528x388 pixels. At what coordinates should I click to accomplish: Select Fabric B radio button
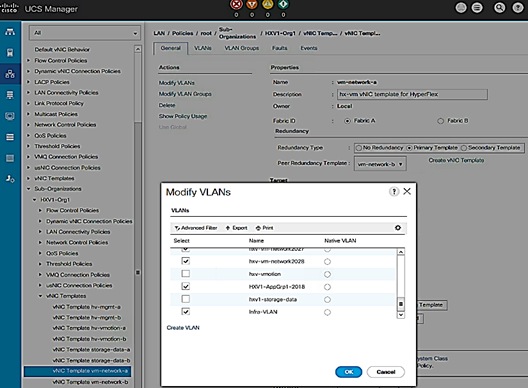click(440, 121)
